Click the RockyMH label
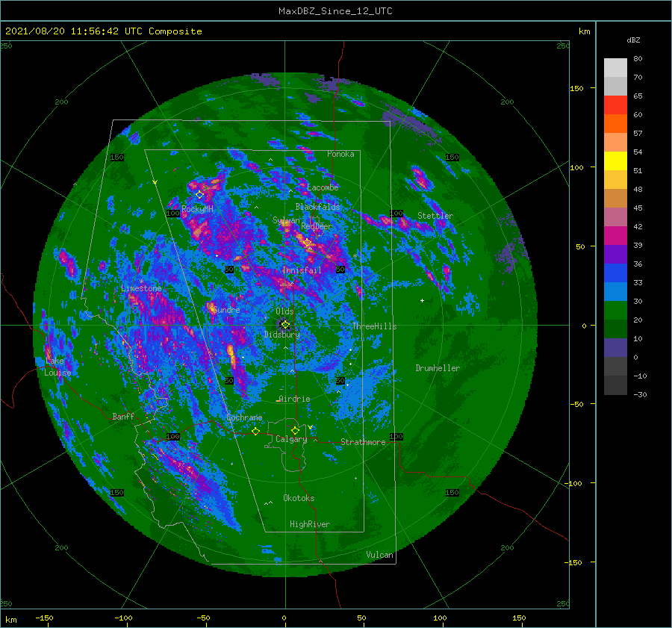 tap(197, 209)
